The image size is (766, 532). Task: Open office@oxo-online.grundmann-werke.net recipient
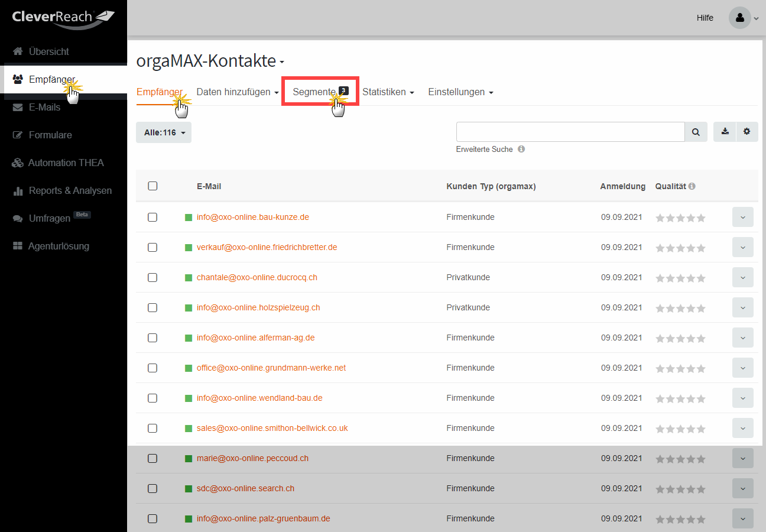point(271,368)
